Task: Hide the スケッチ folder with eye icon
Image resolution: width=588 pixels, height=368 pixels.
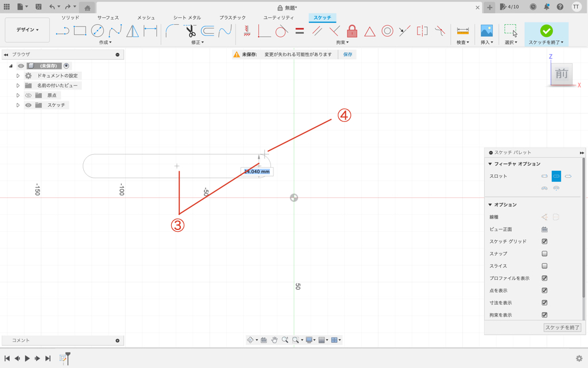Action: point(28,105)
